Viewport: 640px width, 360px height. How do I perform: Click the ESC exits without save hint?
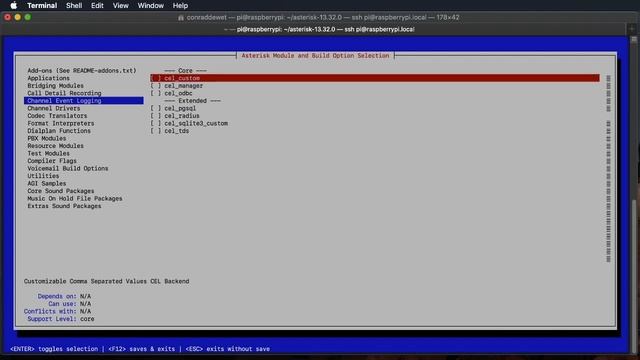[228, 349]
